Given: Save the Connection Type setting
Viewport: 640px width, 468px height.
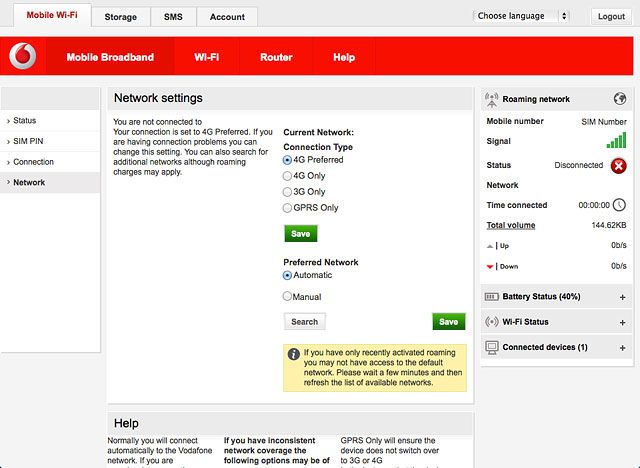Looking at the screenshot, I should [300, 233].
